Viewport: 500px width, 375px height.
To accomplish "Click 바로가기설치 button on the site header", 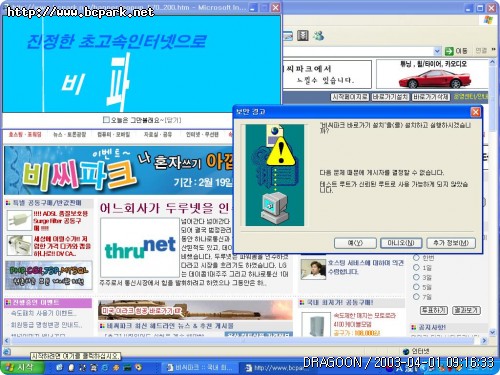I will pyautogui.click(x=390, y=97).
